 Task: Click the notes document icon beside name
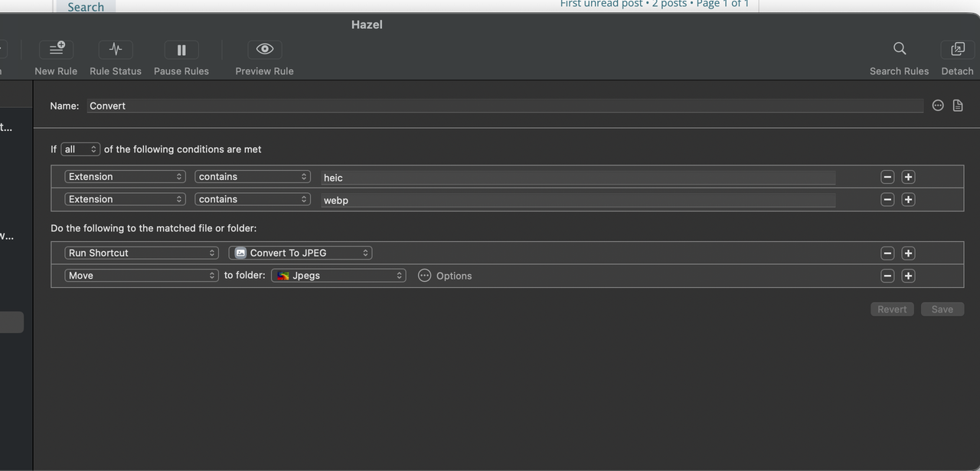click(958, 106)
